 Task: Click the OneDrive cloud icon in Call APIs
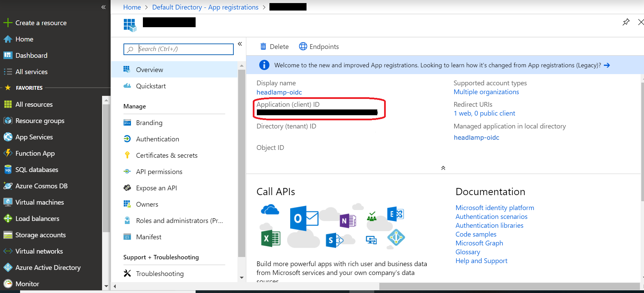tap(270, 210)
